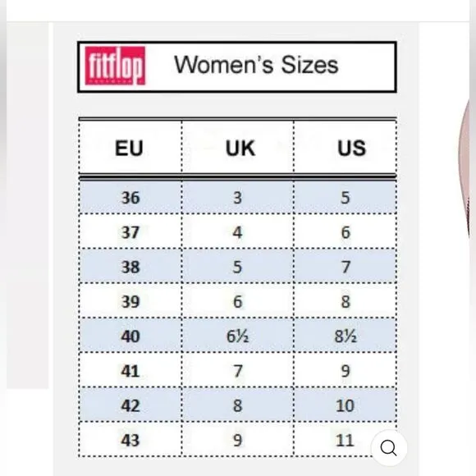Screen dimensions: 476x476
Task: Select the Women's Sizes heading text
Action: 256,65
